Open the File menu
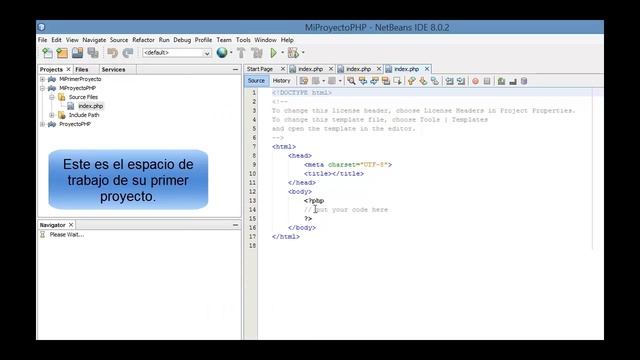The height and width of the screenshot is (360, 640). coord(42,40)
